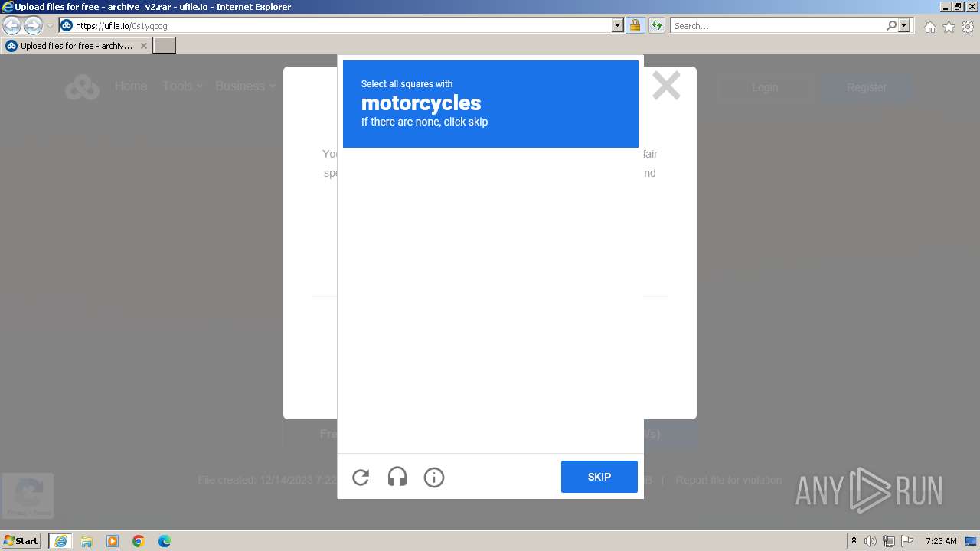The height and width of the screenshot is (551, 980).
Task: Click the Login button
Action: coord(764,87)
